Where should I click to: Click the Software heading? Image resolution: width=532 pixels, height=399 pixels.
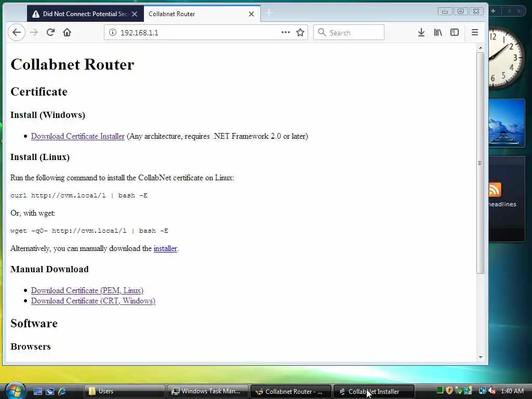point(34,323)
